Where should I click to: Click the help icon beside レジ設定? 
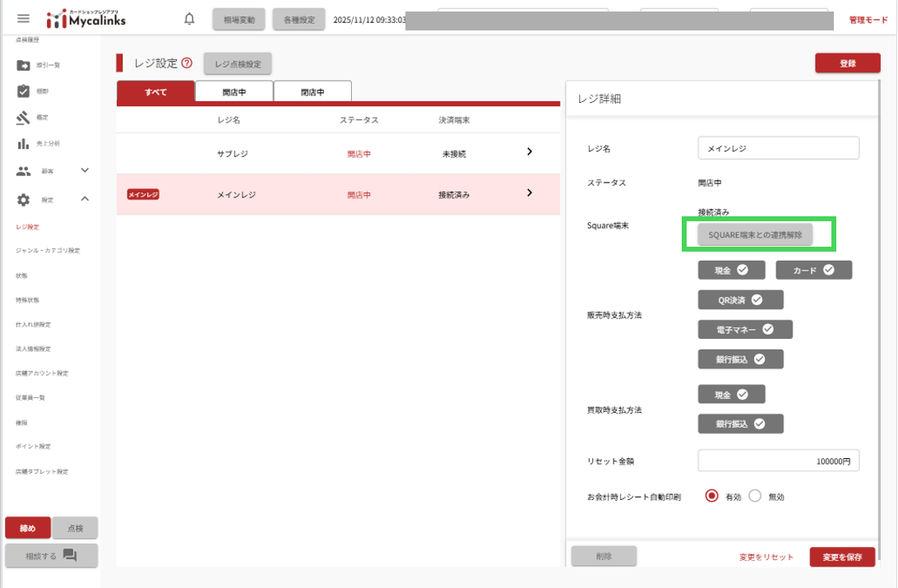coord(187,63)
